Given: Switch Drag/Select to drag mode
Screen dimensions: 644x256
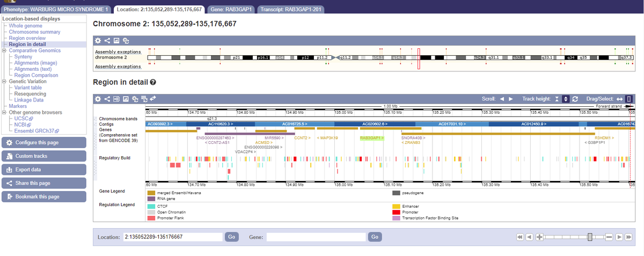Looking at the screenshot, I should tap(619, 99).
